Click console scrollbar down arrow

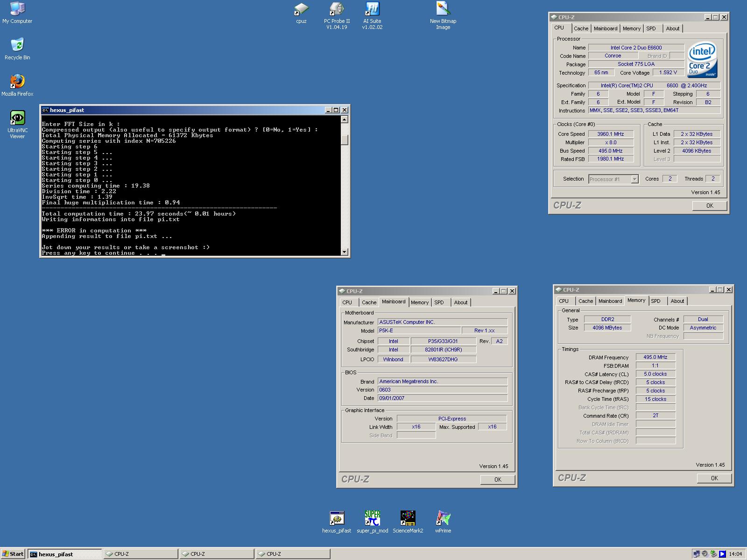345,252
